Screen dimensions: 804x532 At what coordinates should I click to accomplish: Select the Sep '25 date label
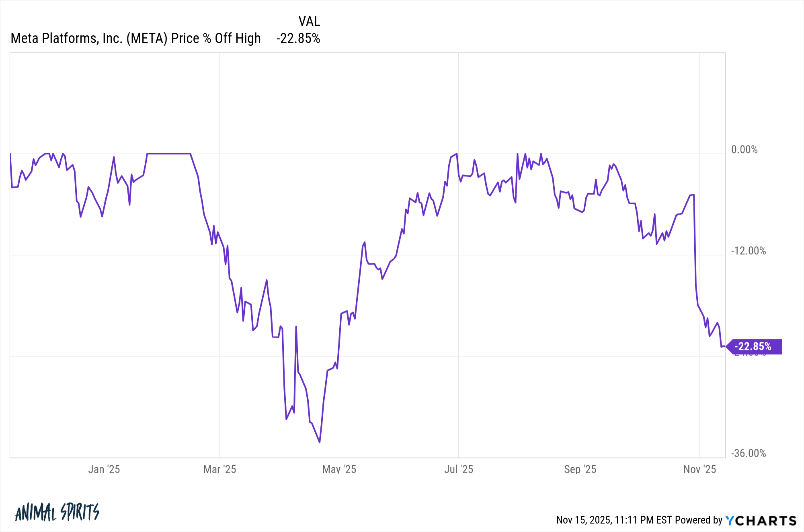pos(580,469)
